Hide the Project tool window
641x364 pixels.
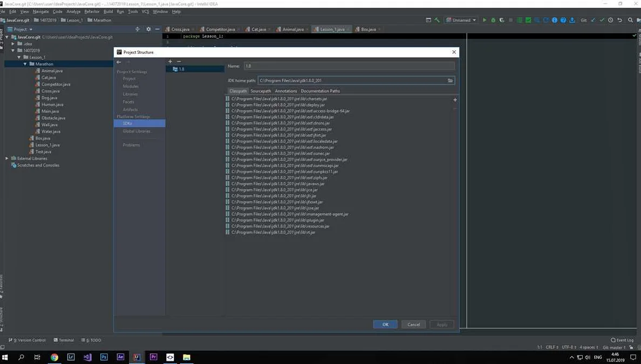(x=158, y=29)
